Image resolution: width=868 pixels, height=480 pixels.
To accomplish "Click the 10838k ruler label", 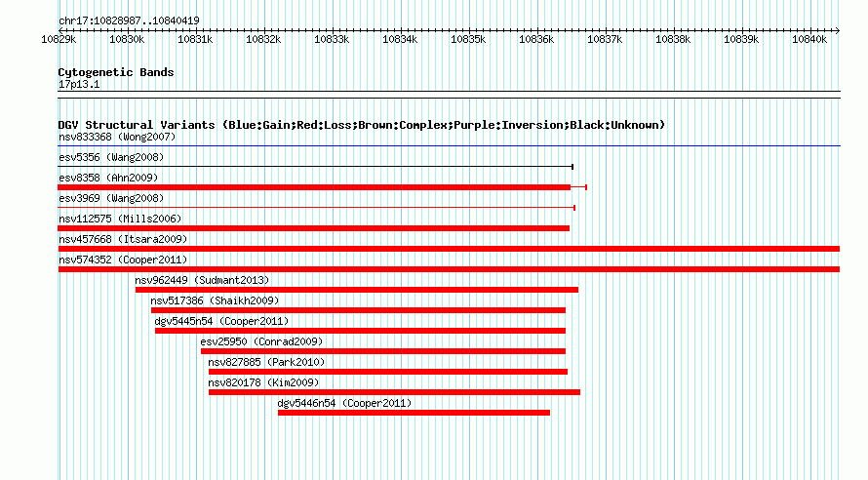I will (673, 39).
